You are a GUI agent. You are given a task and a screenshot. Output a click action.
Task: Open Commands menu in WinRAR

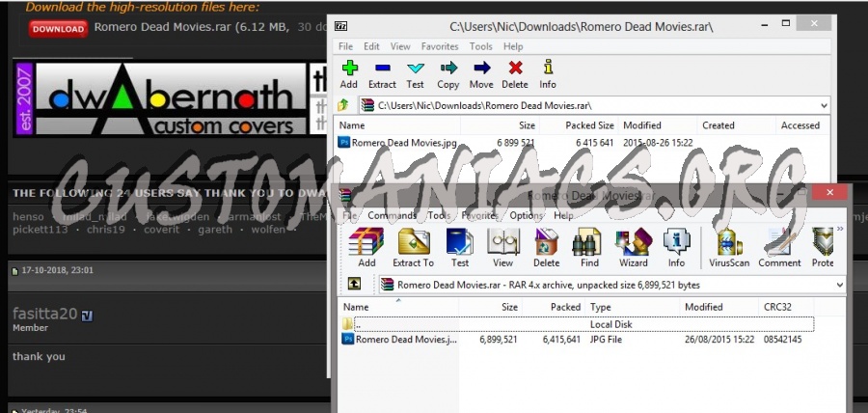[x=392, y=215]
